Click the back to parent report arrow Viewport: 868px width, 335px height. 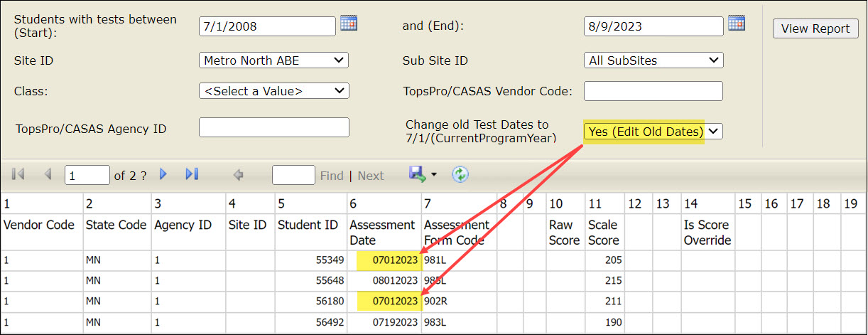point(239,175)
